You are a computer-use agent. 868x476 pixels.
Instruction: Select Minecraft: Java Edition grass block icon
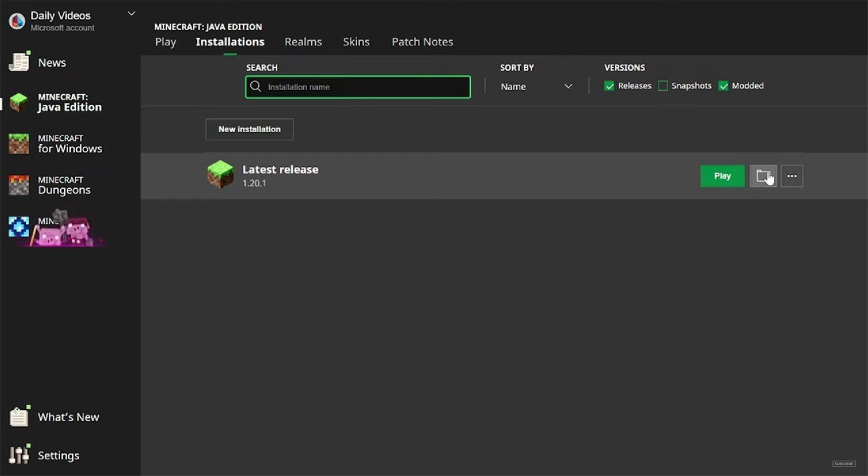[x=19, y=102]
